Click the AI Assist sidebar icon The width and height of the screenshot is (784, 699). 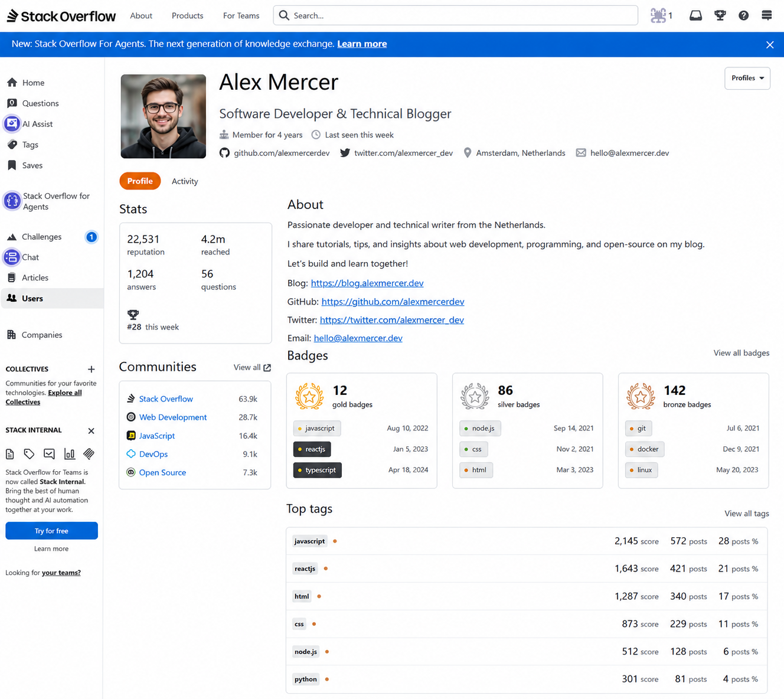[12, 124]
